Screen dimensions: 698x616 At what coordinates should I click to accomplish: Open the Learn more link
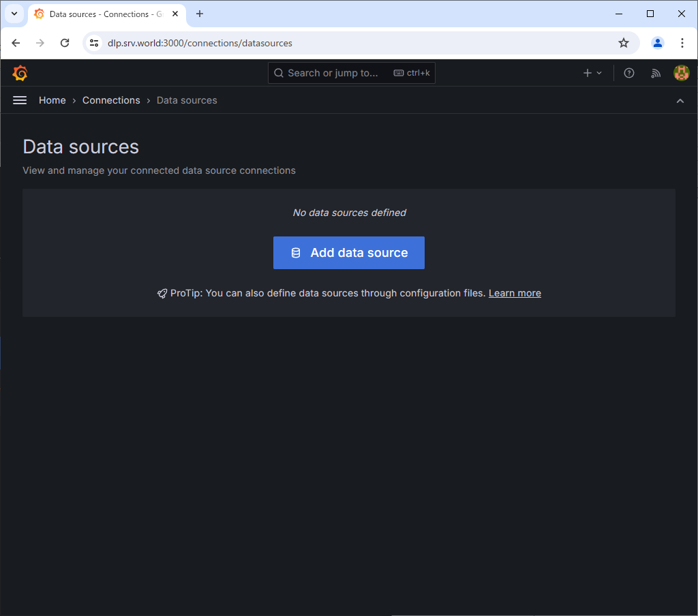(515, 293)
